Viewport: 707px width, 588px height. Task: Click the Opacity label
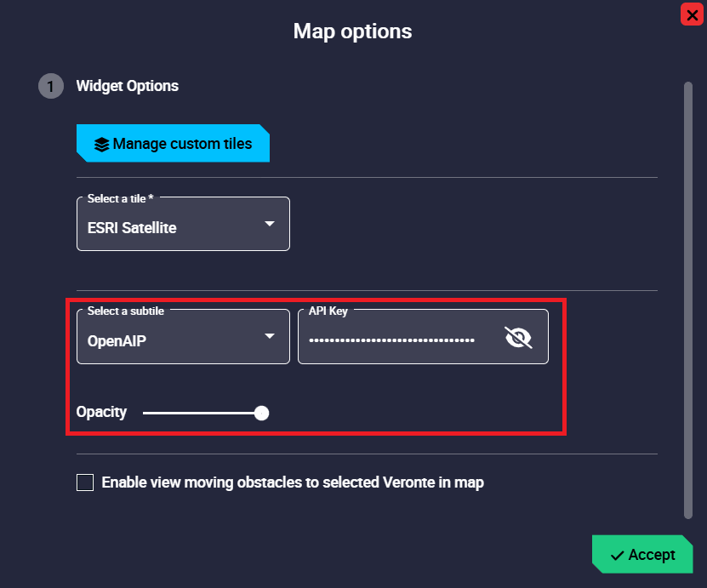pos(101,413)
